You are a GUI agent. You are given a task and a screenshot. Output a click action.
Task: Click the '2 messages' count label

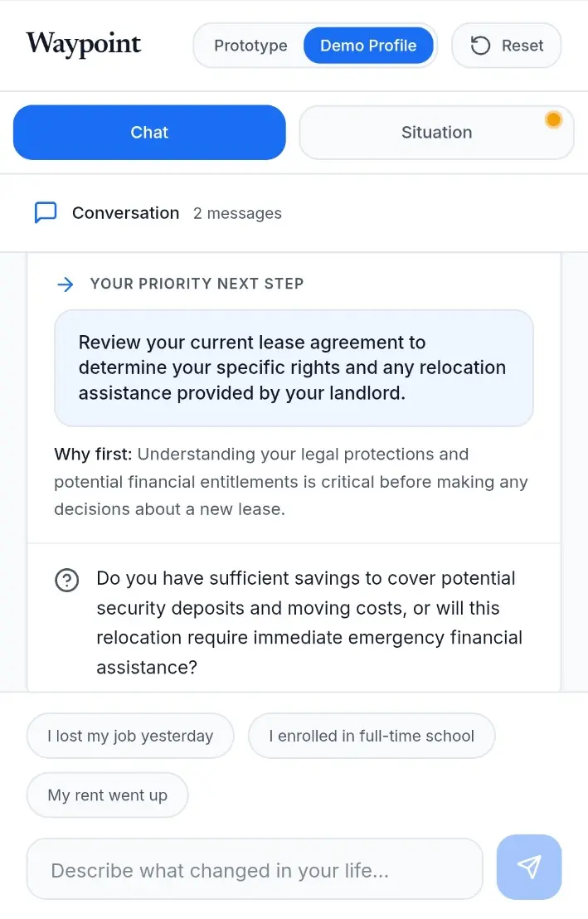pyautogui.click(x=237, y=213)
